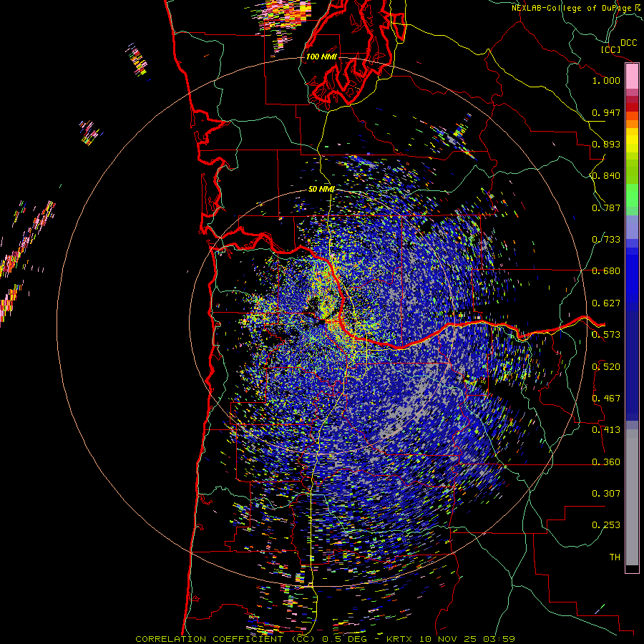Viewport: 644px width, 644px height.
Task: Select the 0.893 value on the color scale
Action: [x=606, y=144]
